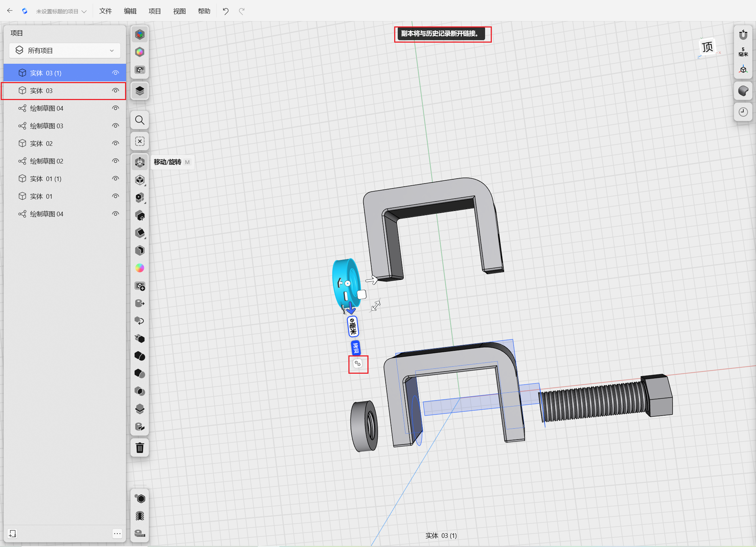The image size is (756, 547).
Task: Click the blue 拷贝 copy button
Action: tap(356, 348)
